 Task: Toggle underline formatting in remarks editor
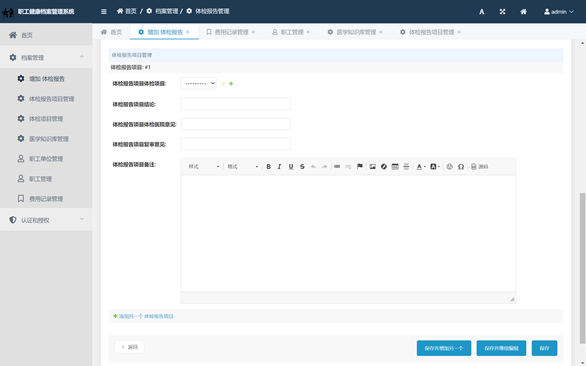(x=291, y=167)
